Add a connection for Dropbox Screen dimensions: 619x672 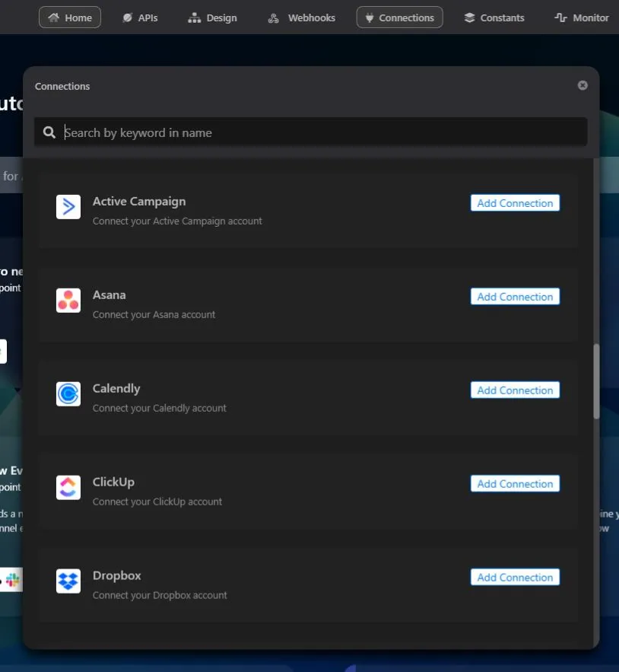(515, 577)
